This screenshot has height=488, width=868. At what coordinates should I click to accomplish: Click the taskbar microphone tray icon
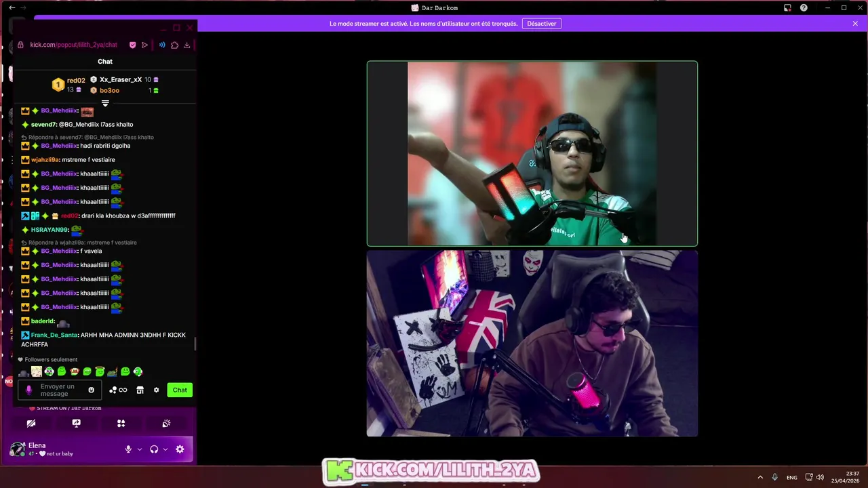(x=775, y=477)
